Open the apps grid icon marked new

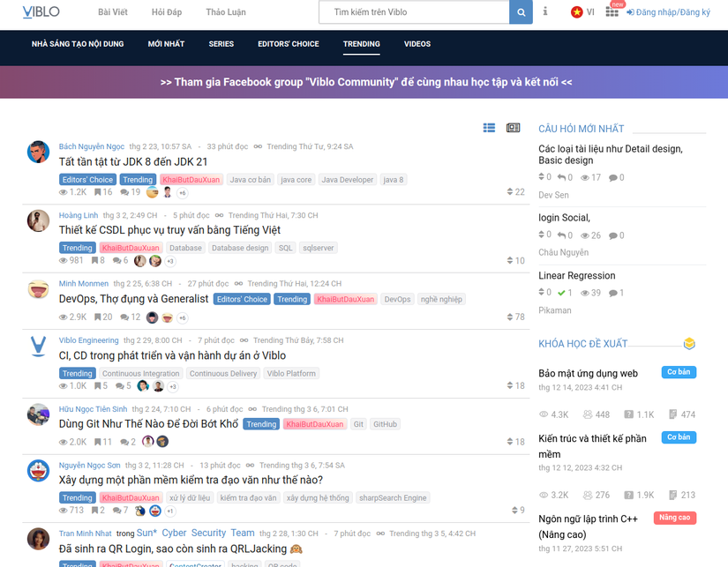click(x=612, y=11)
